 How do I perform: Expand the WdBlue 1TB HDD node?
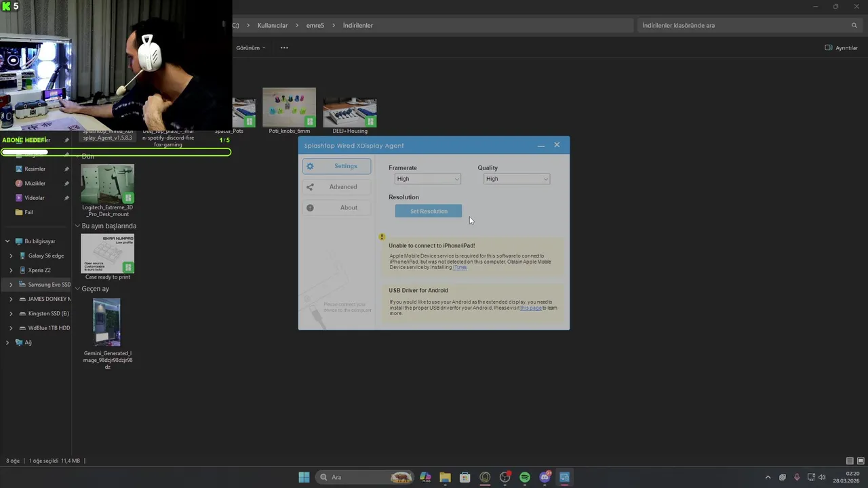click(11, 328)
